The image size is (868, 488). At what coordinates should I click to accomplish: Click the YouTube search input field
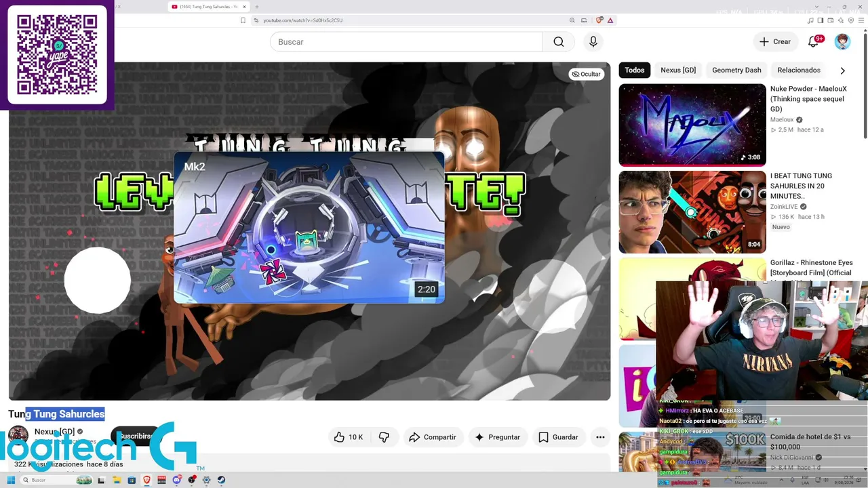[x=406, y=42]
